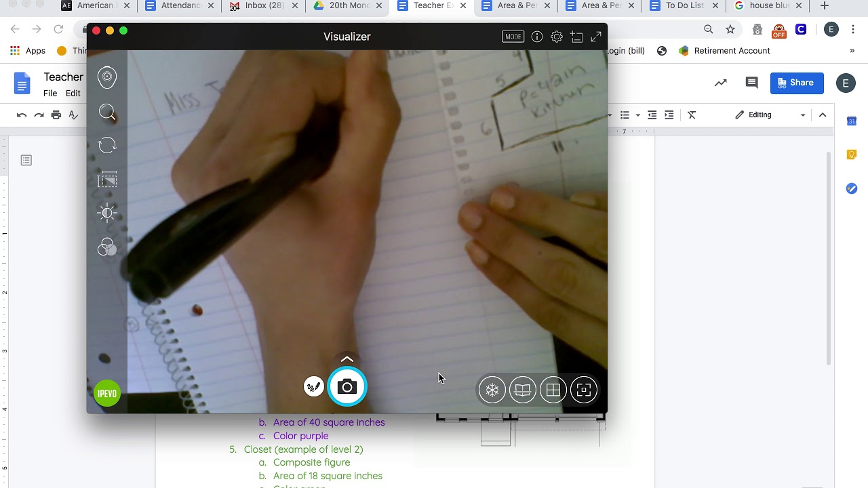Switch to the house blue Google tab
This screenshot has width=868, height=488.
pos(767,6)
